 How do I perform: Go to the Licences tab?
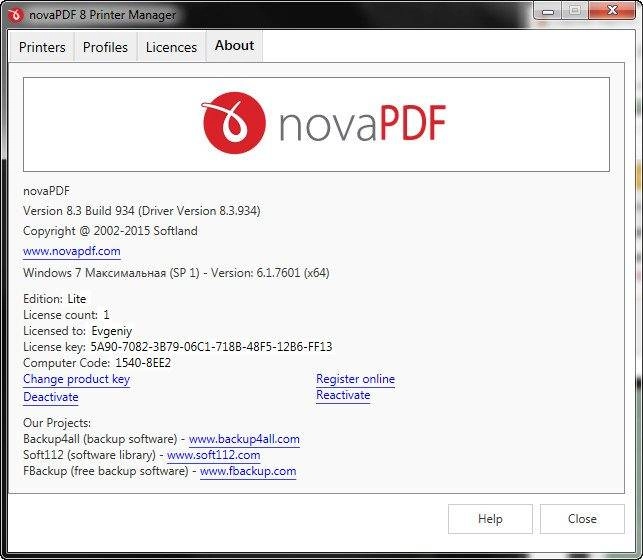[171, 47]
